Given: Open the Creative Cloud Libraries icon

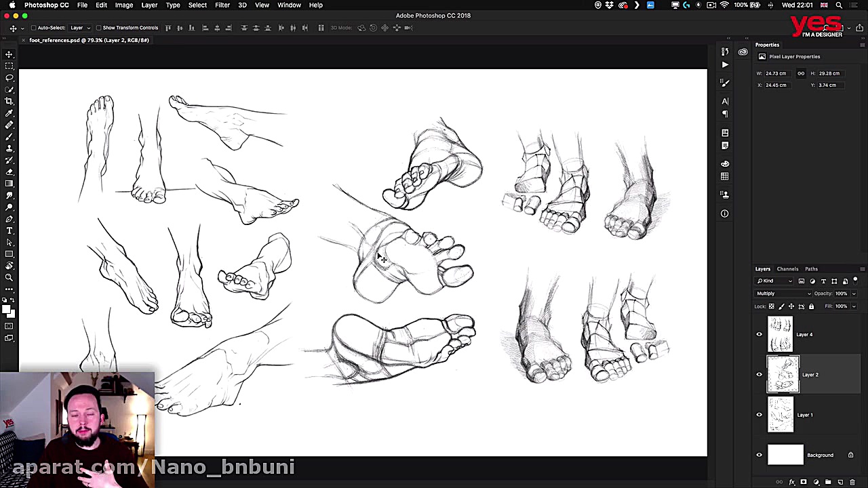Looking at the screenshot, I should 743,52.
